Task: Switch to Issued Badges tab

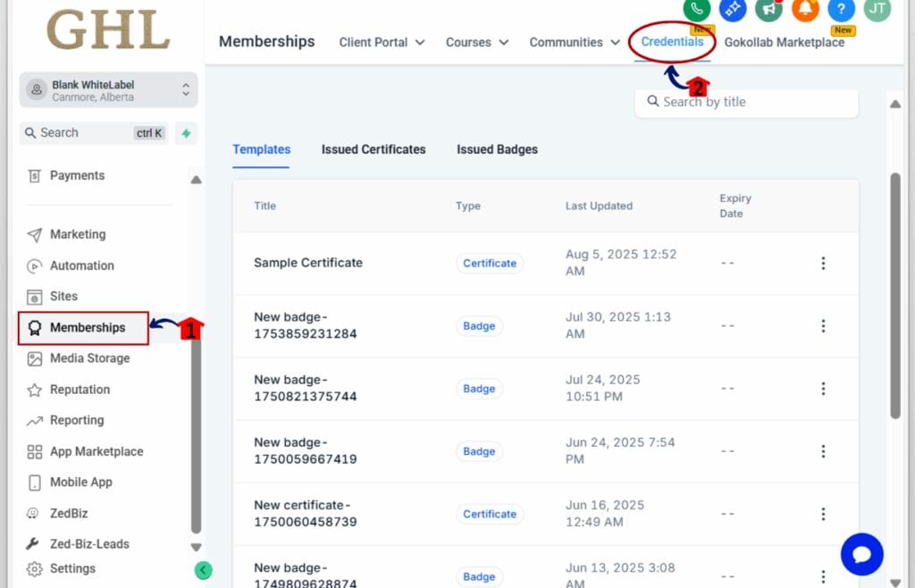Action: 497,149
